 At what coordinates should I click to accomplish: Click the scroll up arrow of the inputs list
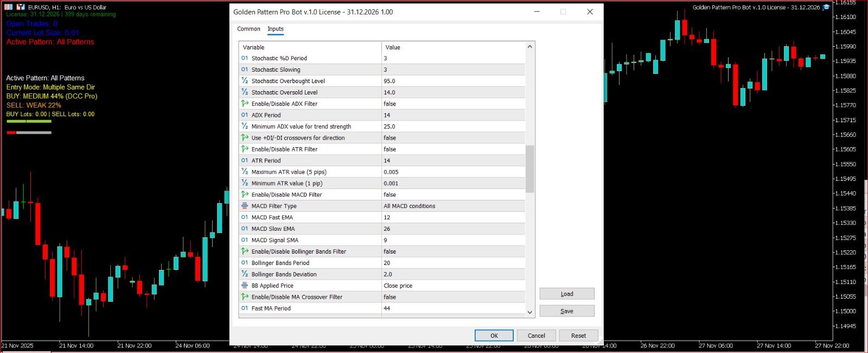coord(530,47)
